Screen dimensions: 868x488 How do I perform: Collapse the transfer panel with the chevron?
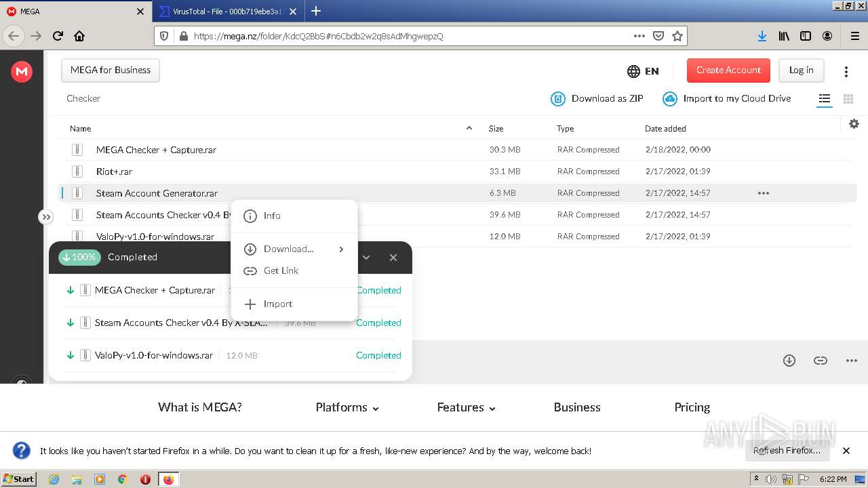[366, 258]
